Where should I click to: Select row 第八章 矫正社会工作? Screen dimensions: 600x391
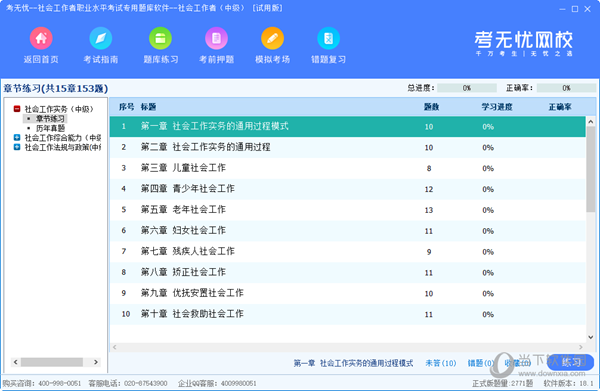[347, 272]
